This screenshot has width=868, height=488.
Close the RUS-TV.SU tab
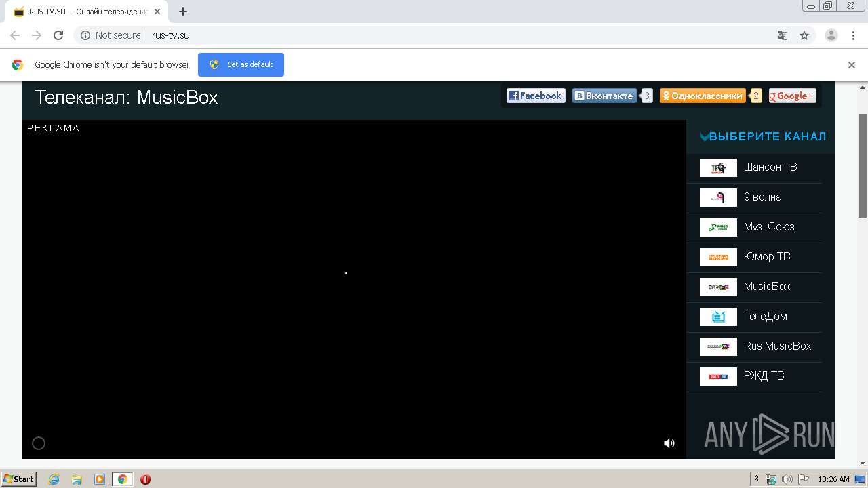coord(158,12)
